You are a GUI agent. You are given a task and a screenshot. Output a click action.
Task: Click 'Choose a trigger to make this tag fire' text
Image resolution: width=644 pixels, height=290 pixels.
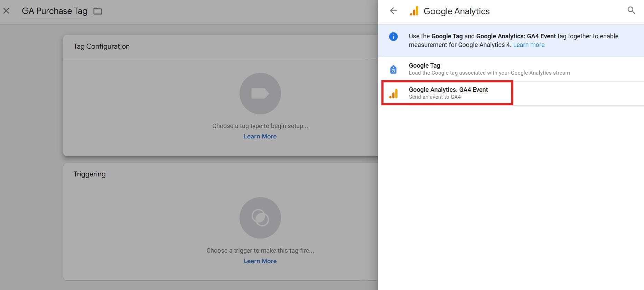[x=260, y=251]
